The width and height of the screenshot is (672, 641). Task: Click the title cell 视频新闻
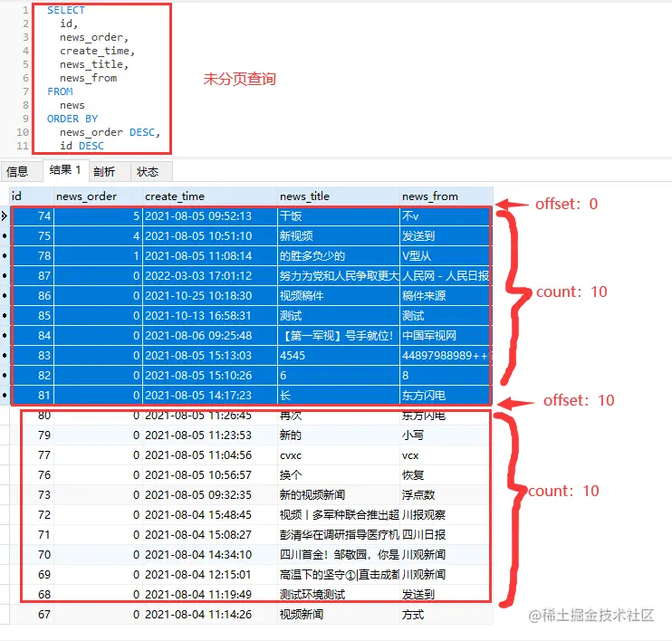click(339, 615)
